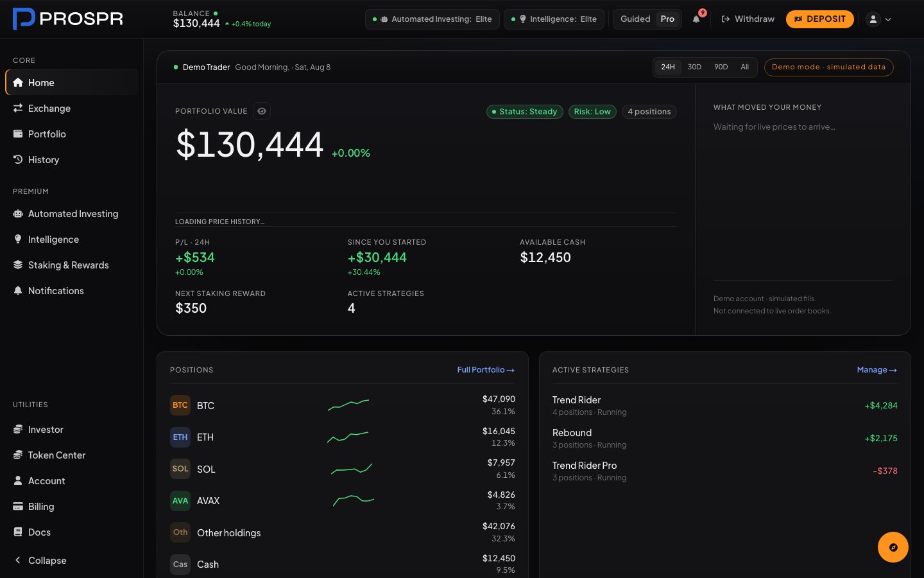924x578 pixels.
Task: Click the ETH sparkline chart
Action: [x=348, y=437]
